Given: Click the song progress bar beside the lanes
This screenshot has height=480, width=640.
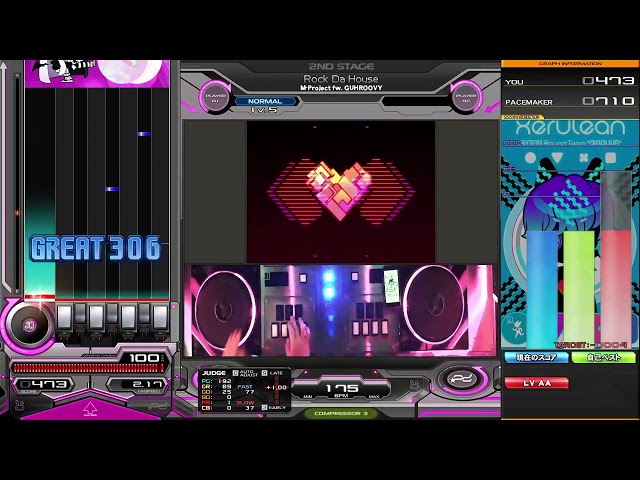Looking at the screenshot, I should 17,184.
